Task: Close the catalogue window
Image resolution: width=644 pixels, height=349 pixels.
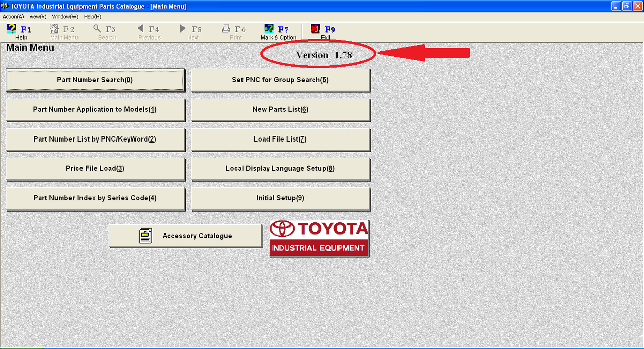Action: tap(637, 6)
